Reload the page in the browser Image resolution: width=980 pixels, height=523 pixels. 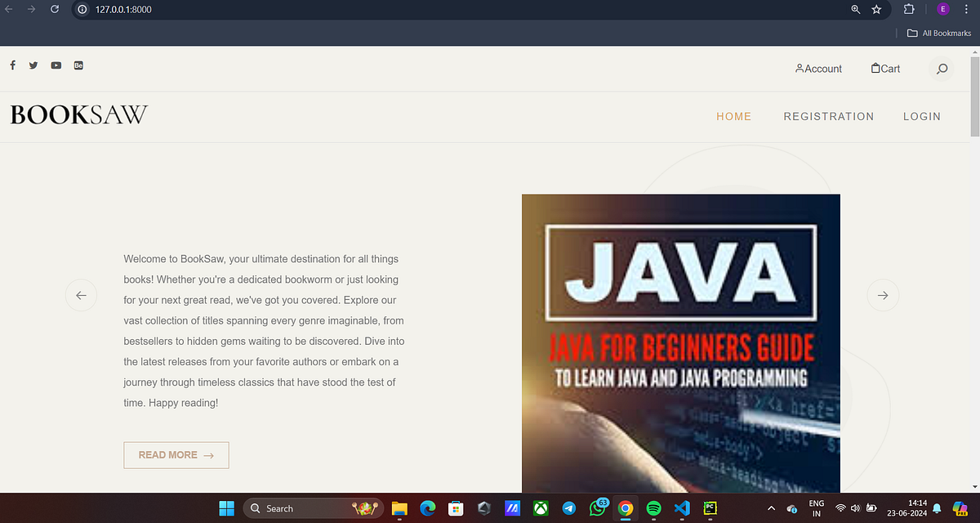coord(54,10)
